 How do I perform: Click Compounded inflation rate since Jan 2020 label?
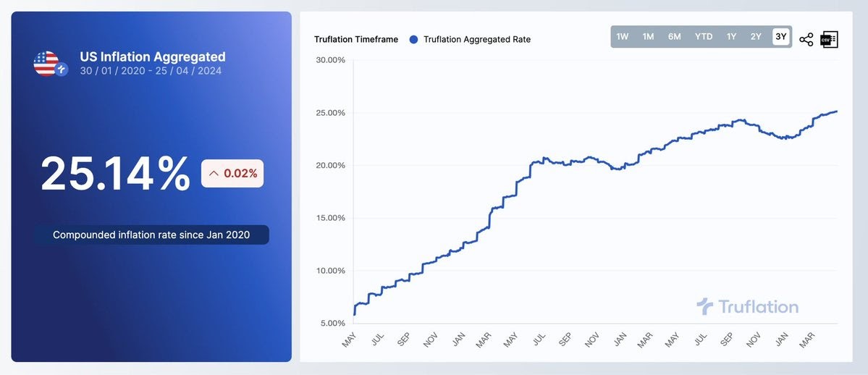pyautogui.click(x=151, y=235)
